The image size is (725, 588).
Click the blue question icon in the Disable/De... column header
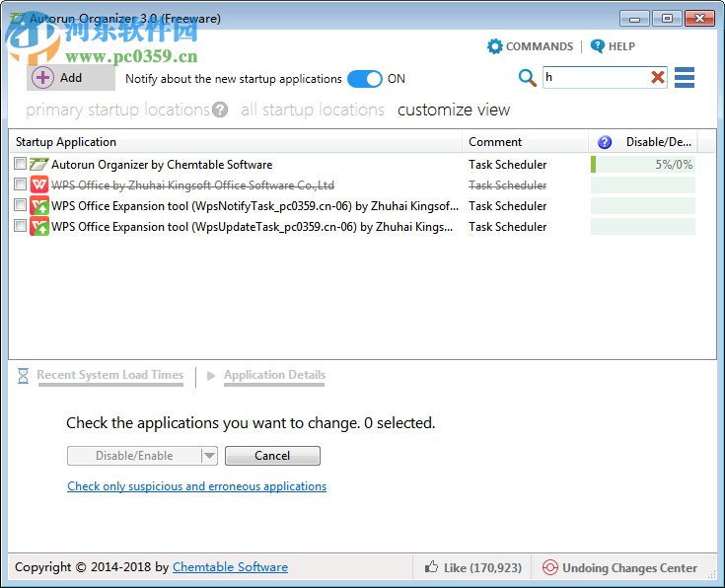coord(605,142)
